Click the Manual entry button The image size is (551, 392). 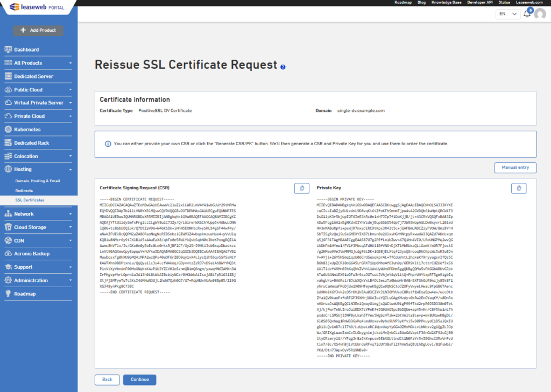click(x=515, y=168)
